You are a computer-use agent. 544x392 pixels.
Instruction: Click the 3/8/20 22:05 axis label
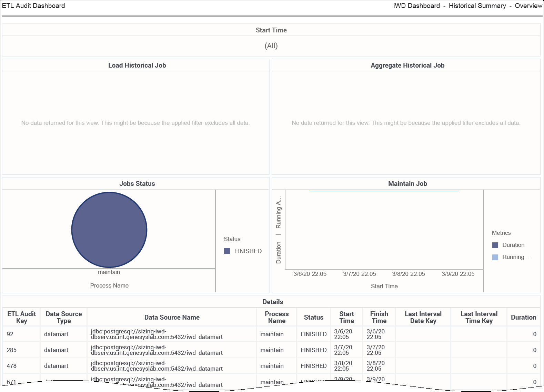409,274
